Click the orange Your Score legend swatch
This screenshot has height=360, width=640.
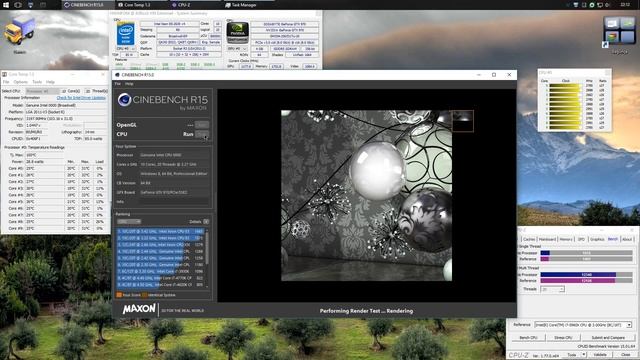click(119, 295)
